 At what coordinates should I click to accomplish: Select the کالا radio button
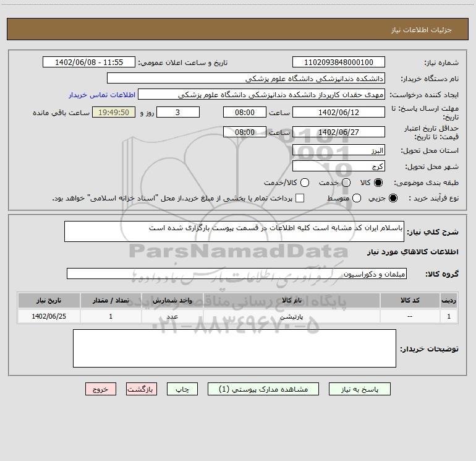(x=378, y=183)
